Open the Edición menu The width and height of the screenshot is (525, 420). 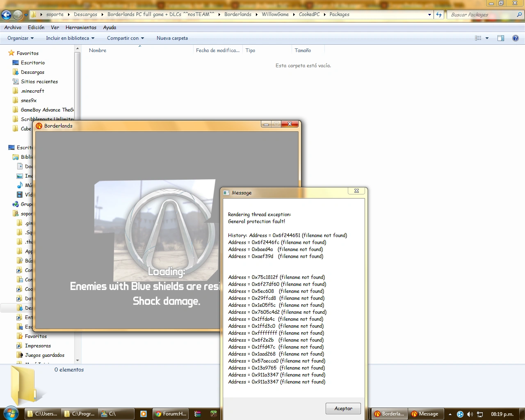tap(36, 27)
